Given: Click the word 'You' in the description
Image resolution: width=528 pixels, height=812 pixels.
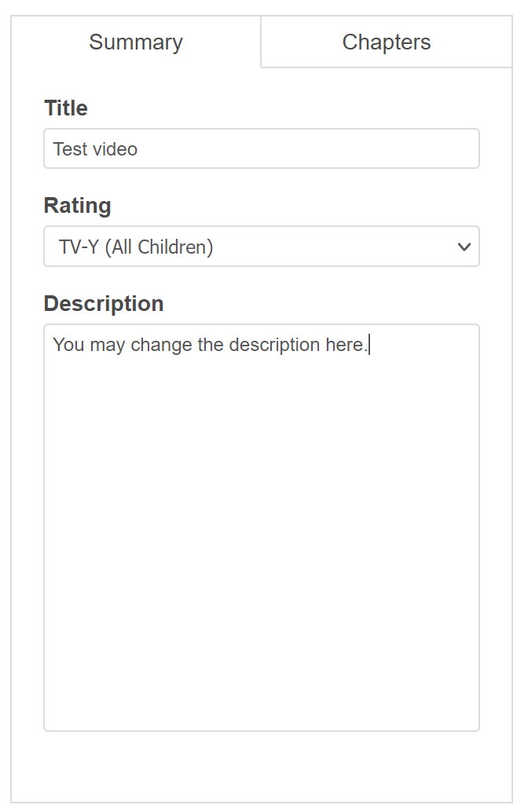Looking at the screenshot, I should click(x=68, y=345).
